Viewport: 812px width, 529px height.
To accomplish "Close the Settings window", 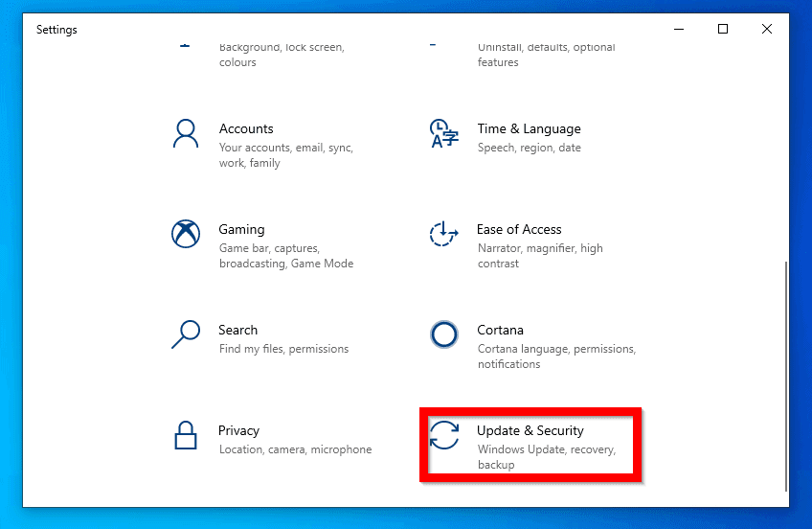I will [x=767, y=29].
